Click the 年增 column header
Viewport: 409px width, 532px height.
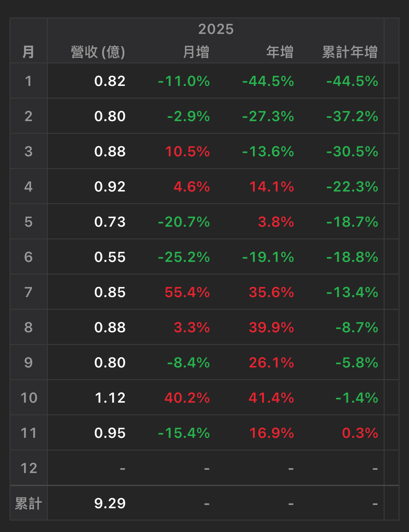(280, 52)
